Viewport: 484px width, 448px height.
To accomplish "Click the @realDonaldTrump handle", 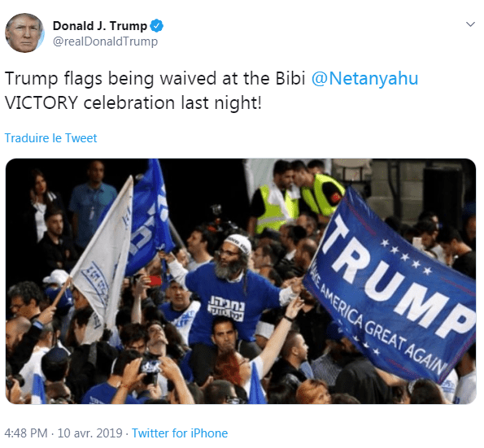I will 105,41.
